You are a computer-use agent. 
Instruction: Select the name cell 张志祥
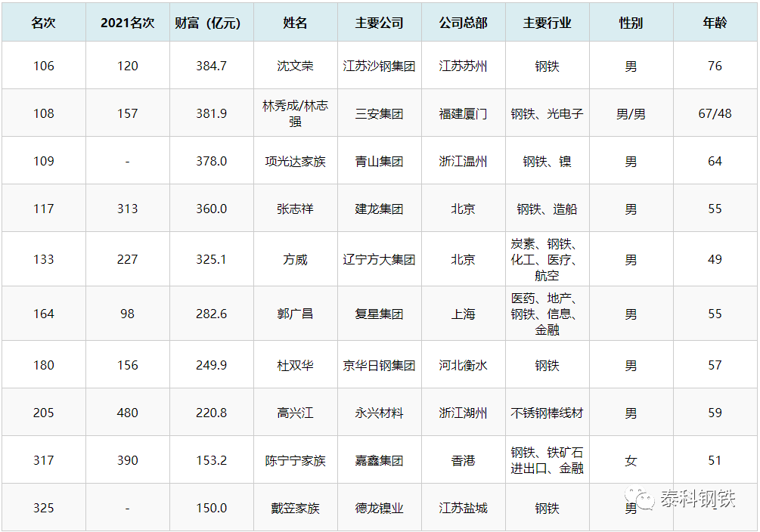[295, 209]
